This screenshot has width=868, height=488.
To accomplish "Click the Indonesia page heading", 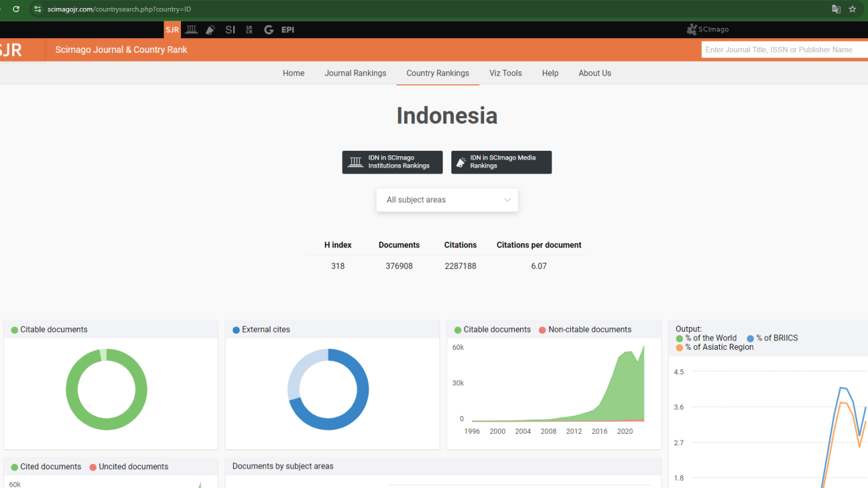I will (x=447, y=115).
